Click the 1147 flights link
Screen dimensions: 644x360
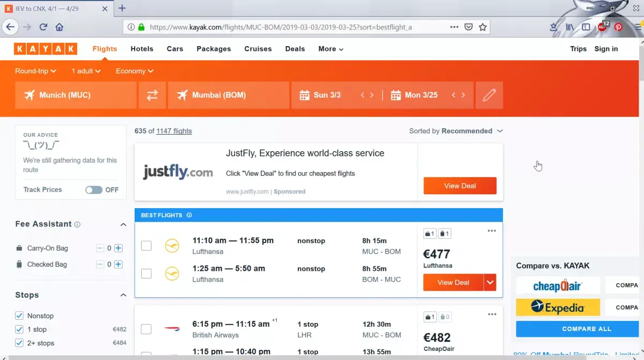(174, 131)
